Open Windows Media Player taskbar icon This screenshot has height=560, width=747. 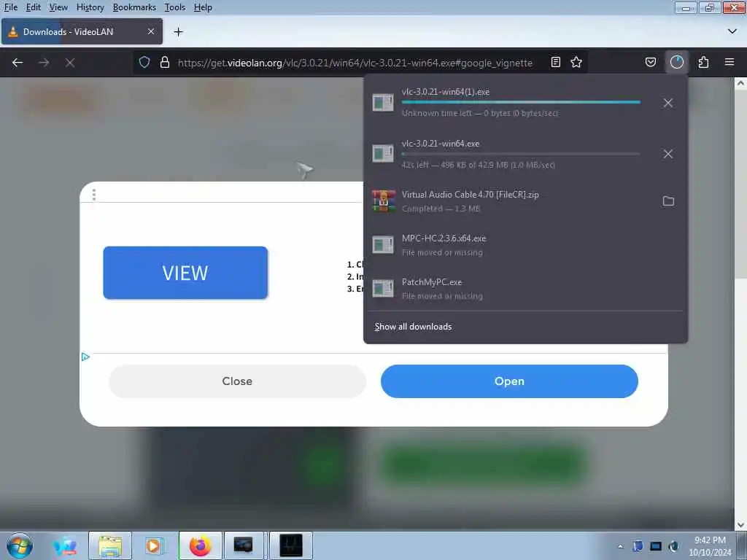coord(154,545)
